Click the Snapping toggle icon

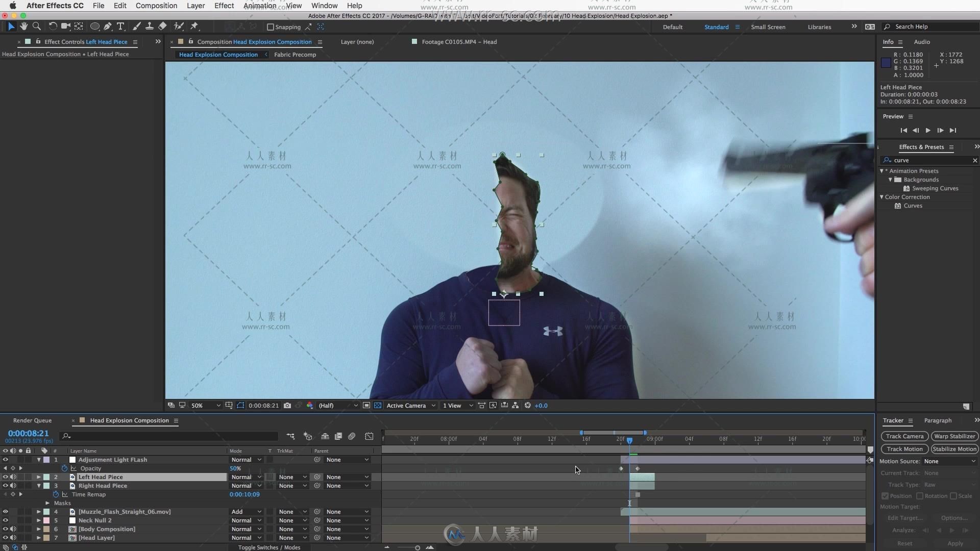click(270, 27)
